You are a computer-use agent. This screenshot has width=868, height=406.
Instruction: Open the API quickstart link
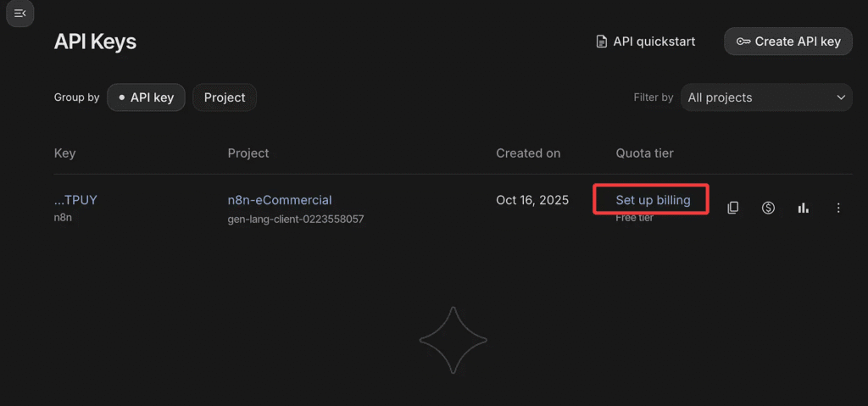pyautogui.click(x=654, y=42)
